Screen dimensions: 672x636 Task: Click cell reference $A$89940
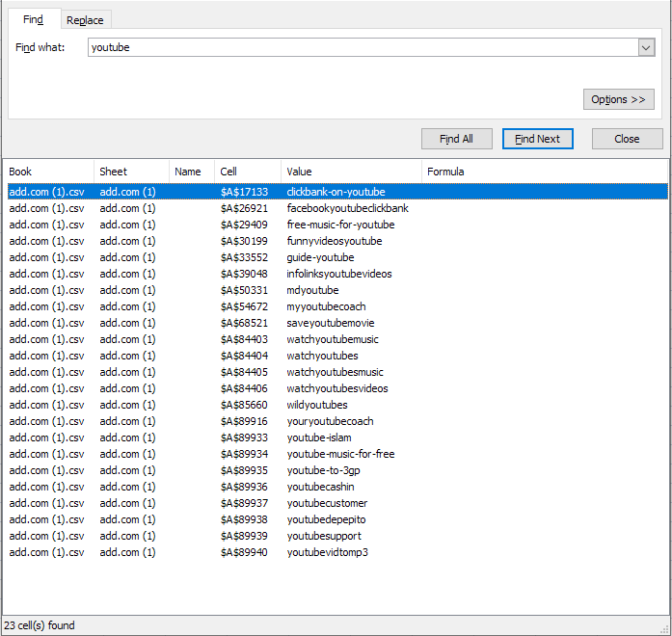(x=244, y=552)
